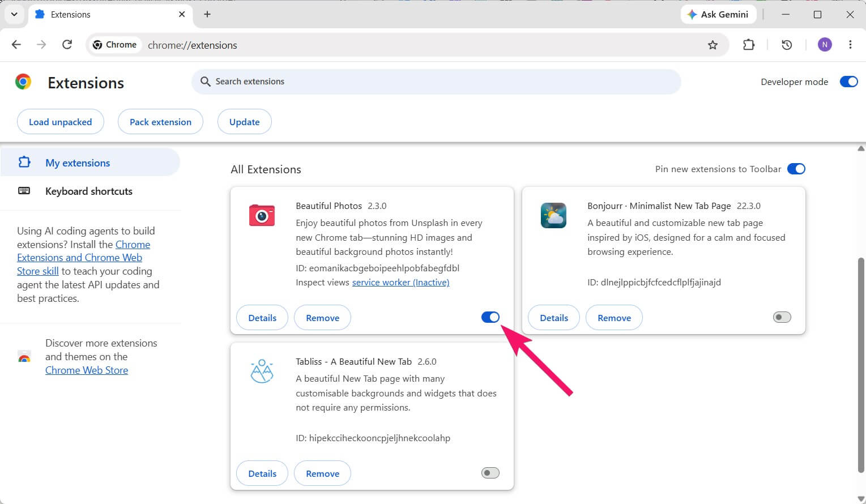The height and width of the screenshot is (504, 866).
Task: Open the history clock icon in toolbar
Action: [x=787, y=45]
